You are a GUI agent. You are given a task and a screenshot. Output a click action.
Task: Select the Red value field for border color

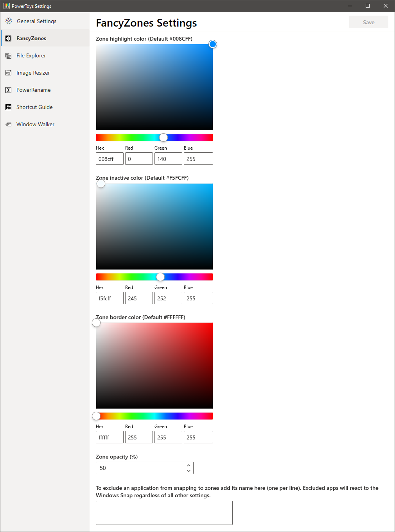pos(138,437)
